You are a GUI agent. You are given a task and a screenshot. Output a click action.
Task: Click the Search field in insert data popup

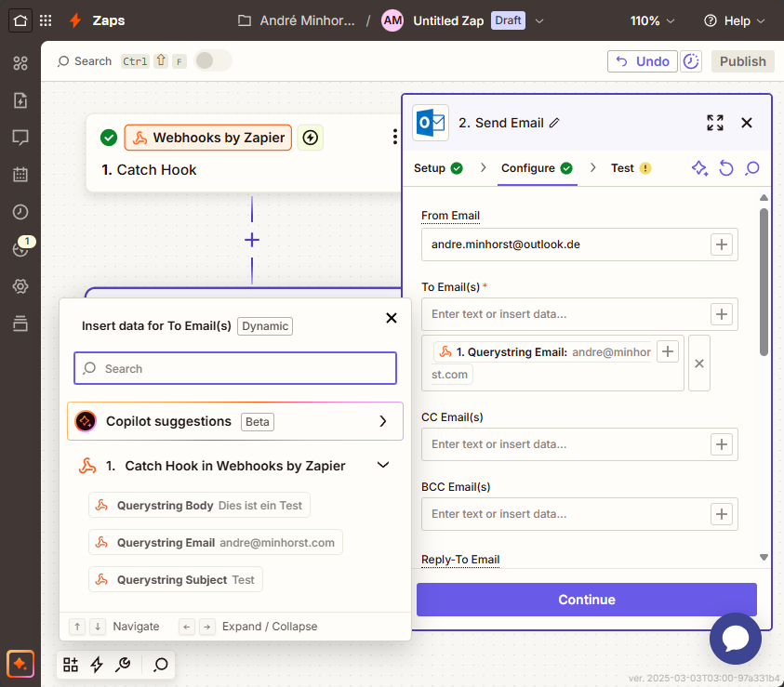[x=235, y=368]
